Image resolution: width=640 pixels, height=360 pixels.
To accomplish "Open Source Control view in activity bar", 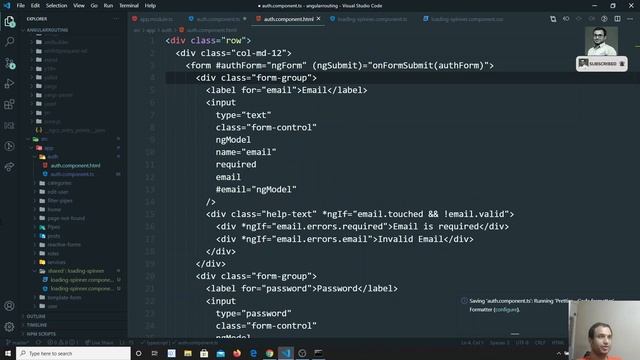I will tap(9, 63).
